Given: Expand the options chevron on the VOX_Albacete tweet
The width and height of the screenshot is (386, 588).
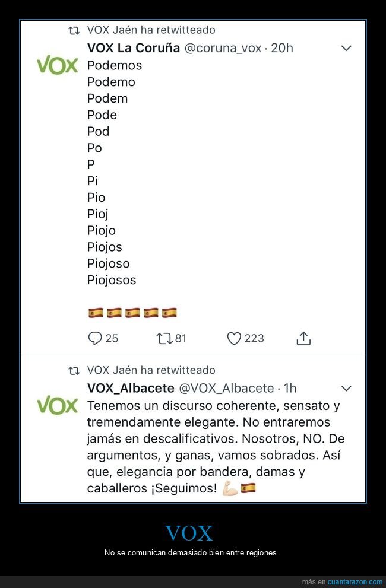Looking at the screenshot, I should (x=346, y=389).
